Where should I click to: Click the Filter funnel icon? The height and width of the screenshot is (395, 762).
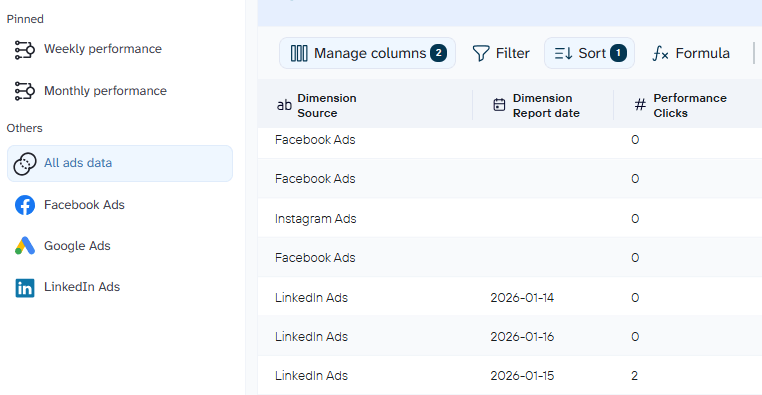[481, 53]
